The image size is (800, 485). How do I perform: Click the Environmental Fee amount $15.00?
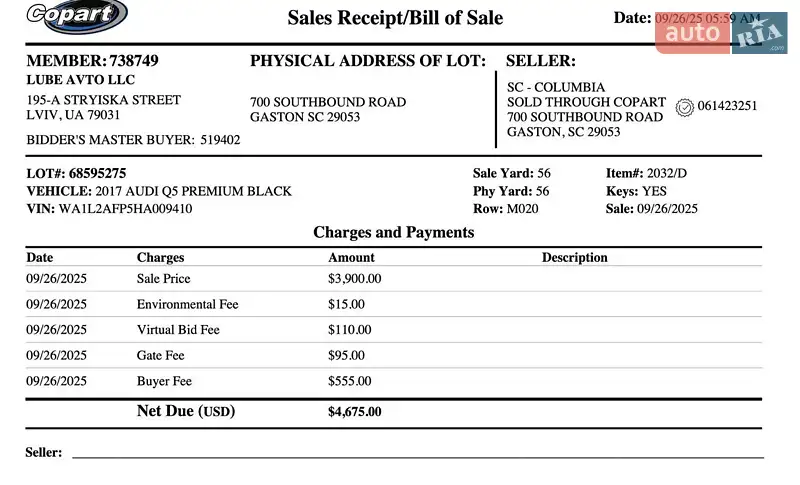[346, 304]
